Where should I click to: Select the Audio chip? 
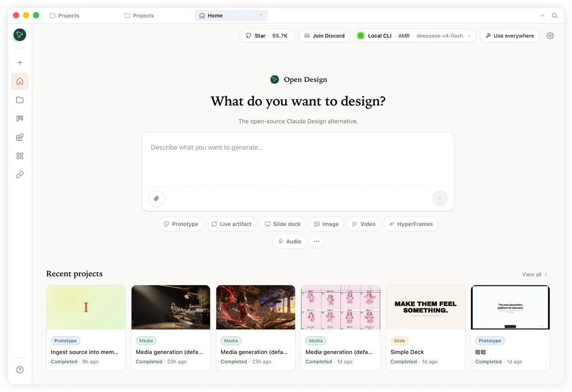click(x=289, y=241)
